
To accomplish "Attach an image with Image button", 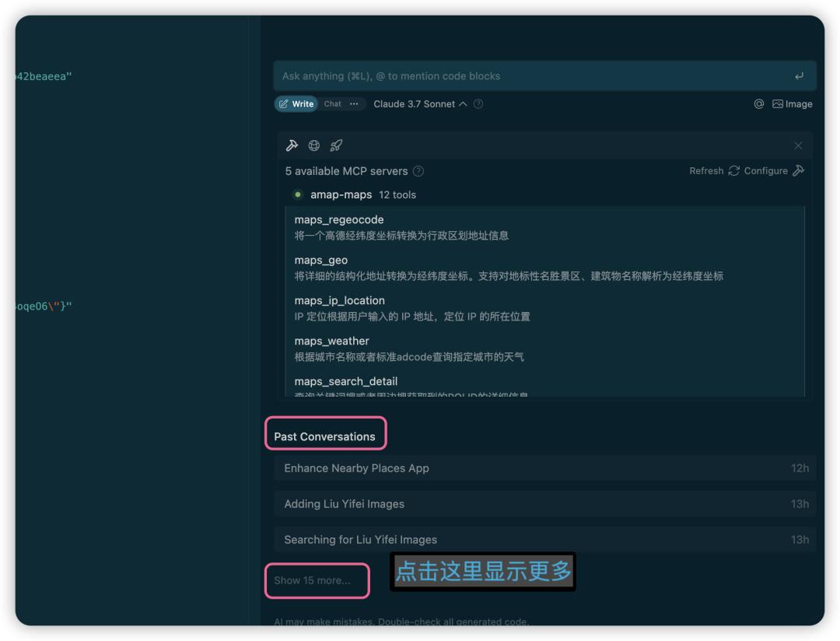I will point(792,104).
